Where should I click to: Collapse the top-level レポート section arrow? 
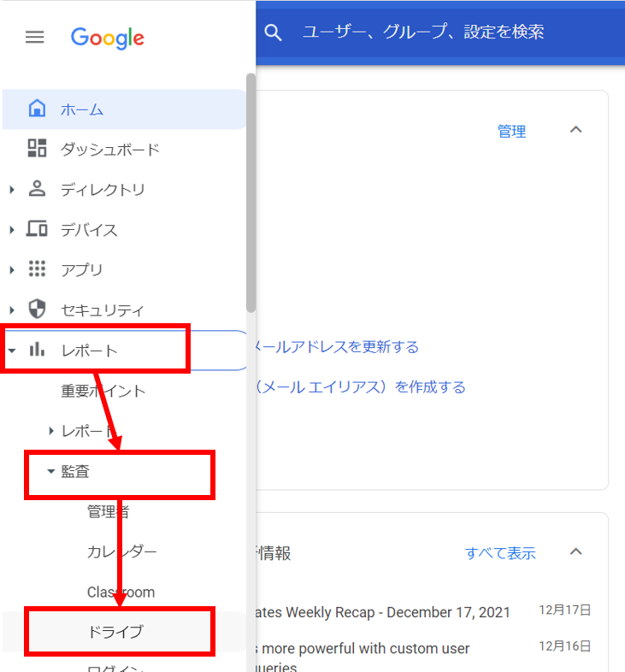tap(12, 351)
